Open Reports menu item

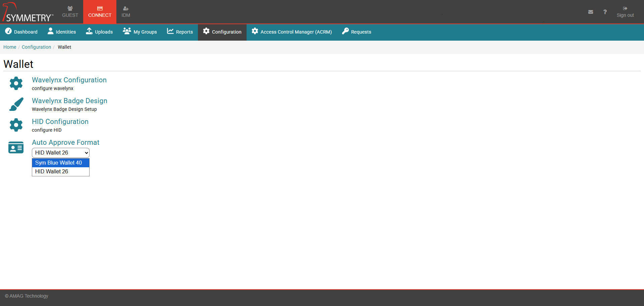click(x=180, y=32)
